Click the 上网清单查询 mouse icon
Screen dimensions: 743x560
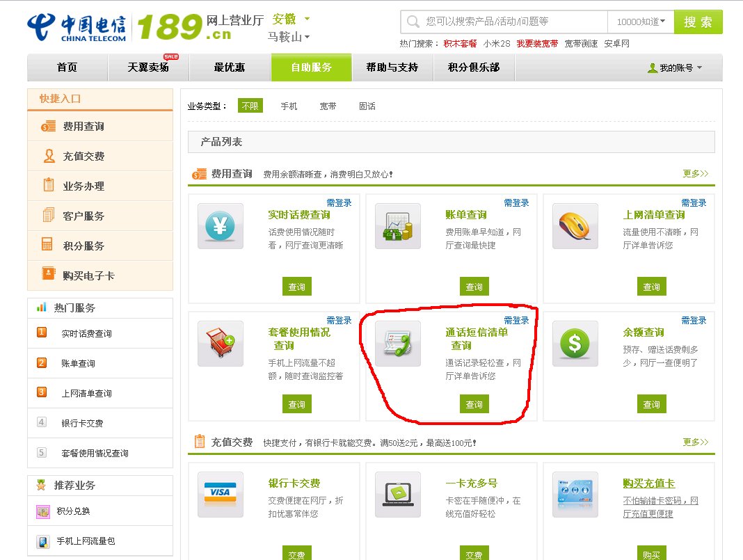tap(575, 227)
